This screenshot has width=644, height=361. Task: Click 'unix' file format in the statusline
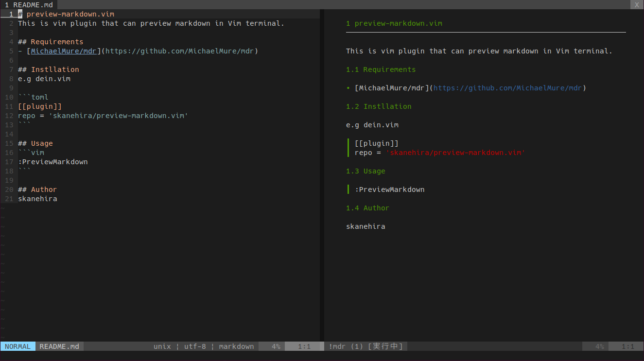[x=162, y=346]
